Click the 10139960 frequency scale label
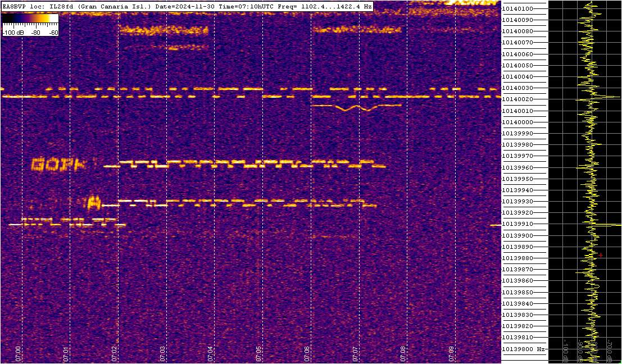 517,168
